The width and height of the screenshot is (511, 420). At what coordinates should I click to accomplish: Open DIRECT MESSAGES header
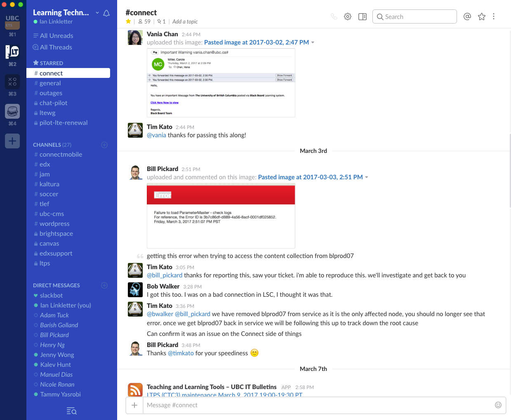[x=57, y=285]
